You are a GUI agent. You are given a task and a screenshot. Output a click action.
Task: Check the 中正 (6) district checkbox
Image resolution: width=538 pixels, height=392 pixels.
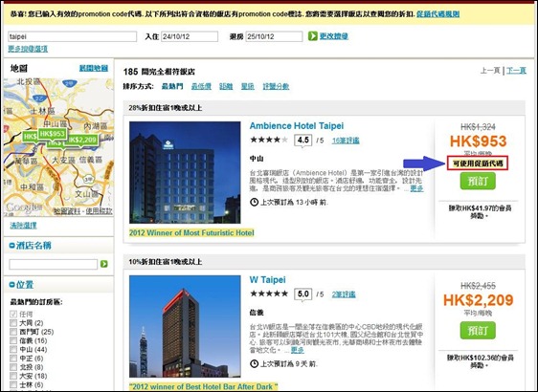coord(13,359)
